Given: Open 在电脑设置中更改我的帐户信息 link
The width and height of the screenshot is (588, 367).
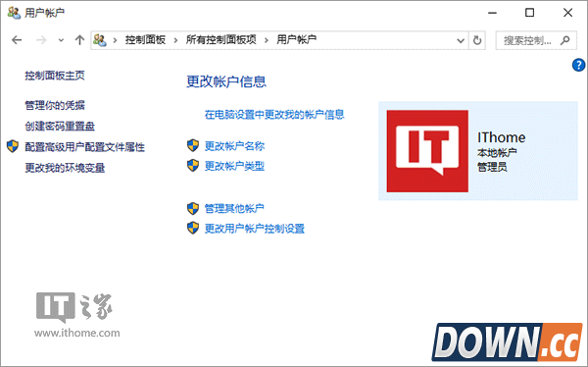Looking at the screenshot, I should (x=274, y=114).
